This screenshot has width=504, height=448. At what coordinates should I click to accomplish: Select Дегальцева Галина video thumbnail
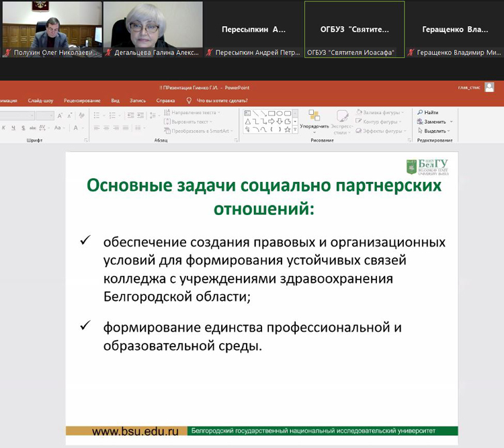point(153,29)
